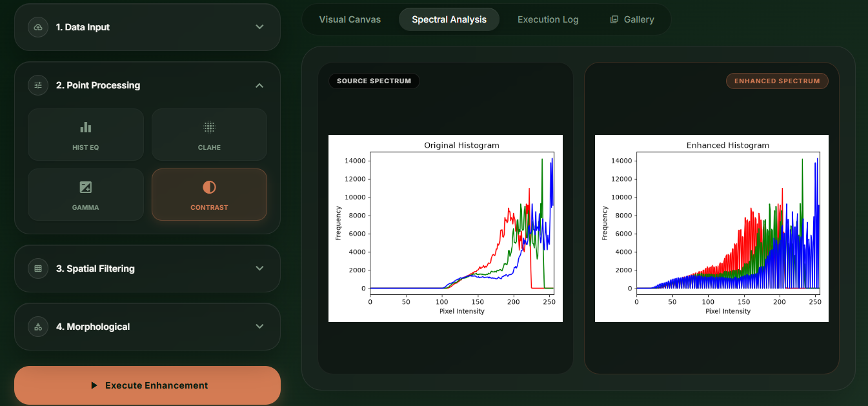Click the 'Enhanced Histogram' chart title

728,145
